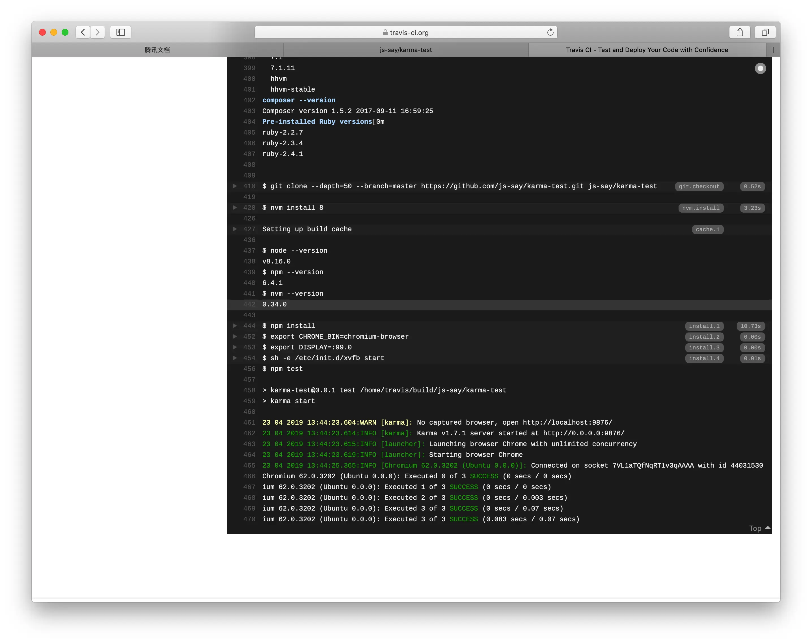The image size is (812, 644).
Task: Click the 'Starting browser Chrome' log line
Action: click(392, 455)
